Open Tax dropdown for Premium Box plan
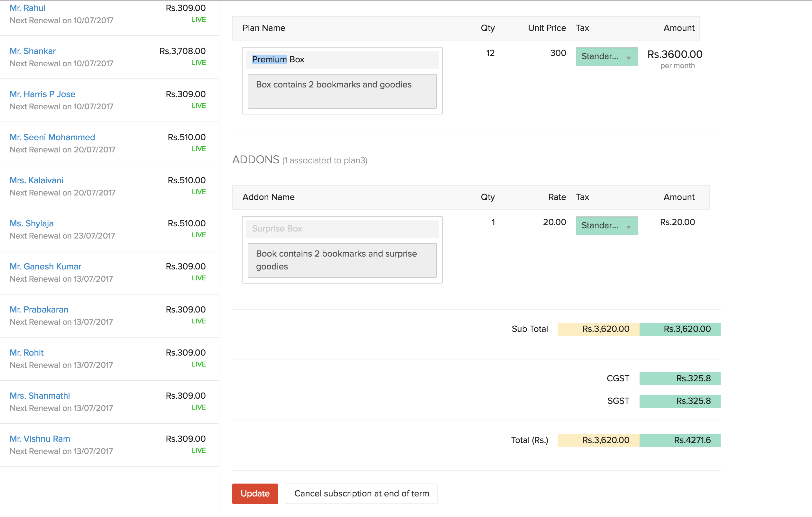The height and width of the screenshot is (517, 812). point(606,57)
